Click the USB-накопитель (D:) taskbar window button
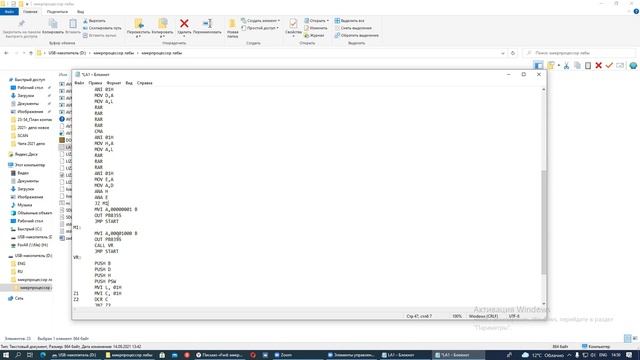640x360 pixels. [x=75, y=355]
